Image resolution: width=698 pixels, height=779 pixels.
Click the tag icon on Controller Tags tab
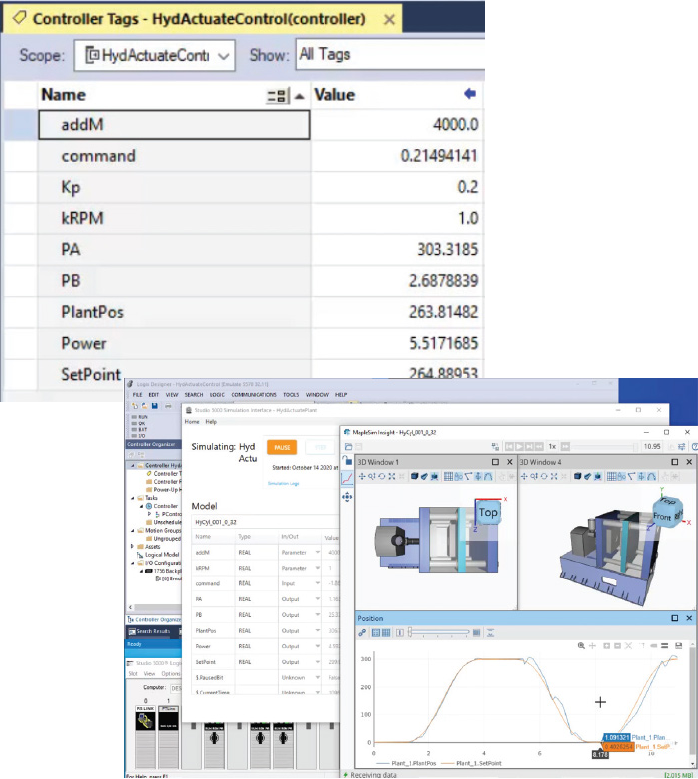pyautogui.click(x=18, y=19)
